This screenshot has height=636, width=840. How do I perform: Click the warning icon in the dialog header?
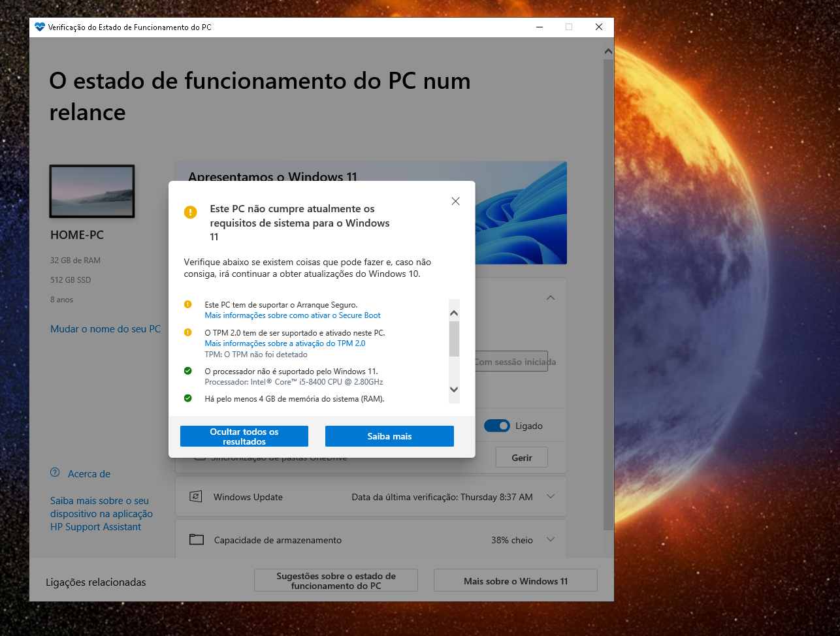[190, 212]
